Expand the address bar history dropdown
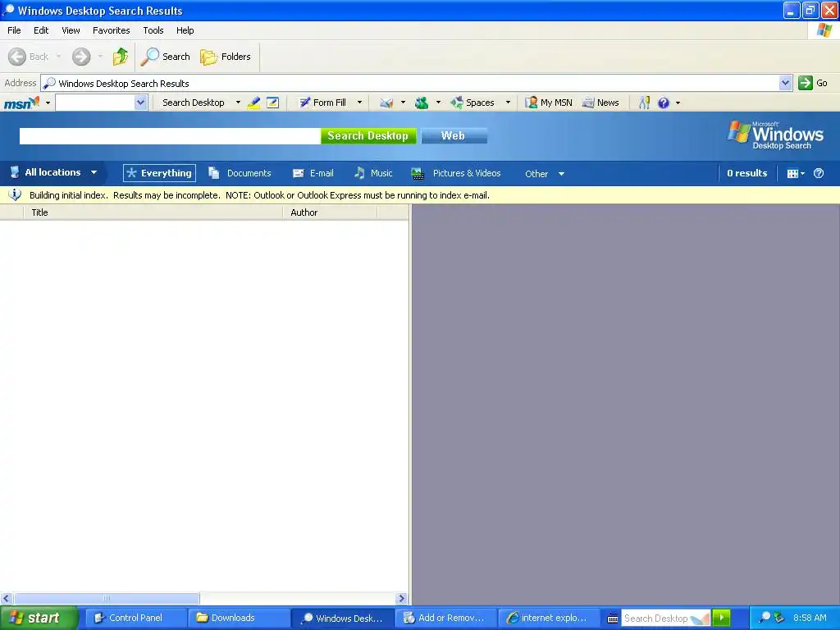This screenshot has height=630, width=840. [x=785, y=83]
